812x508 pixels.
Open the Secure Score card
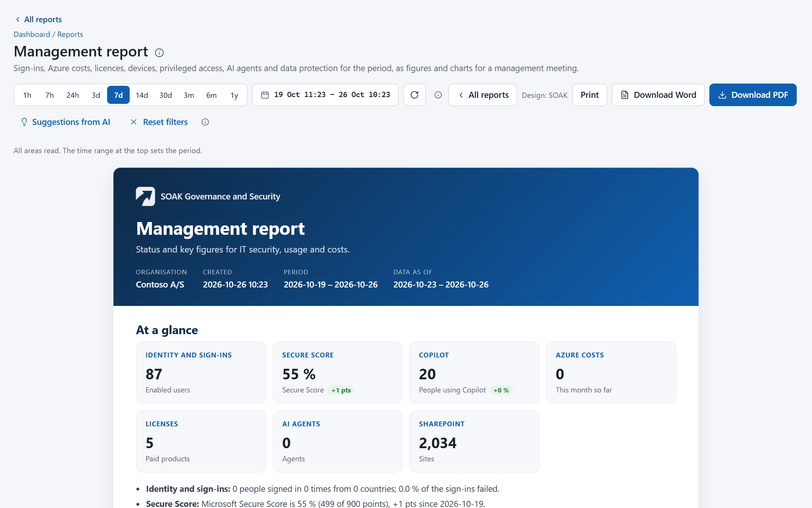click(x=338, y=373)
